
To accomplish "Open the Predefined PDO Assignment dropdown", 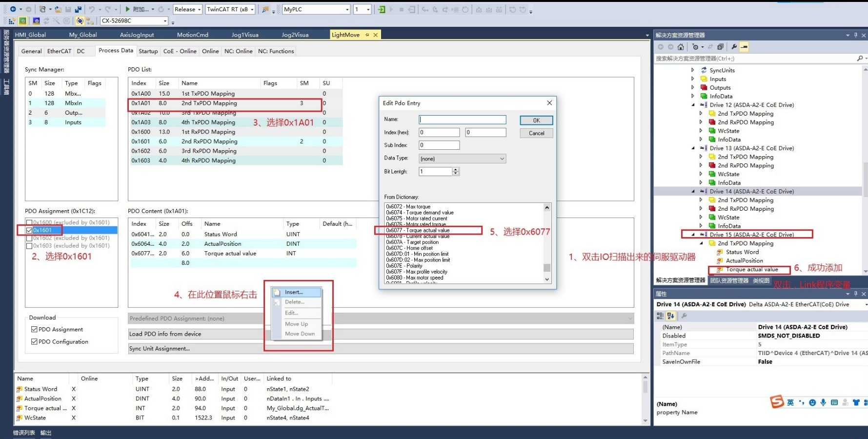I will 381,319.
